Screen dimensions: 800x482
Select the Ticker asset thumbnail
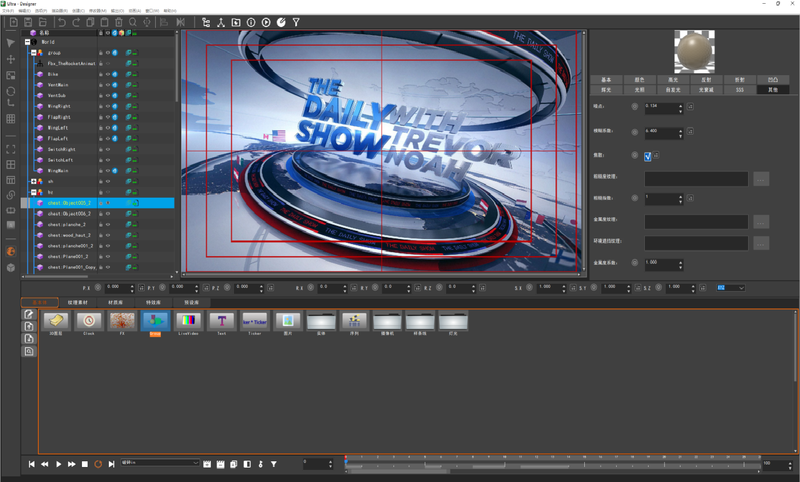[x=255, y=321]
